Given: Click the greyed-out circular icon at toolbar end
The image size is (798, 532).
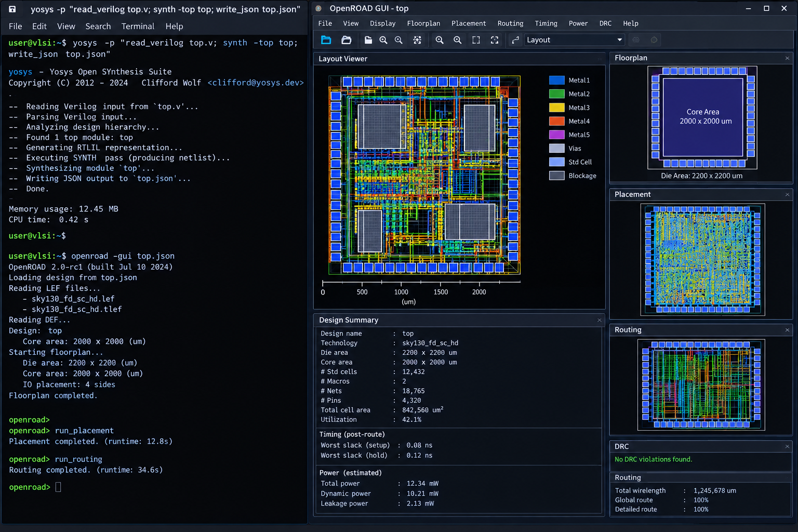Looking at the screenshot, I should tap(654, 40).
